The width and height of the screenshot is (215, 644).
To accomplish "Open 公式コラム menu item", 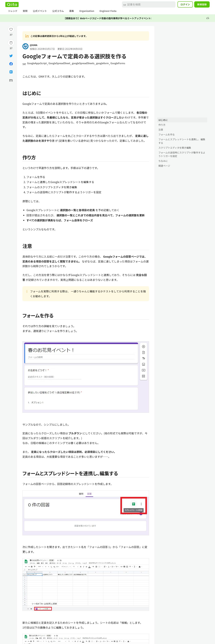I will 58,11.
